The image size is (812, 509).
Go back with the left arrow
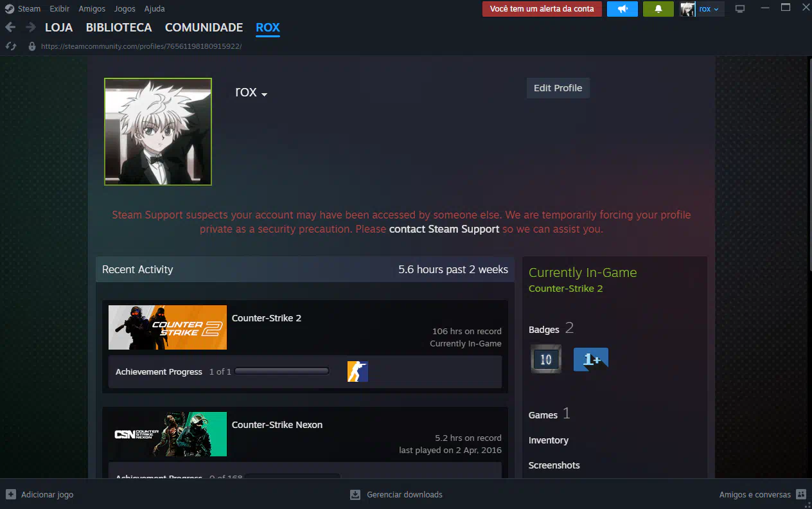(x=10, y=27)
